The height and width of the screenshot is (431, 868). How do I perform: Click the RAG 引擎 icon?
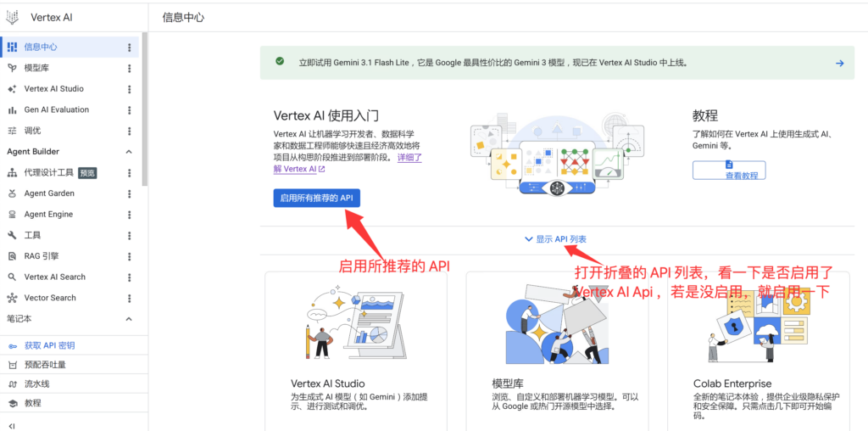[12, 256]
